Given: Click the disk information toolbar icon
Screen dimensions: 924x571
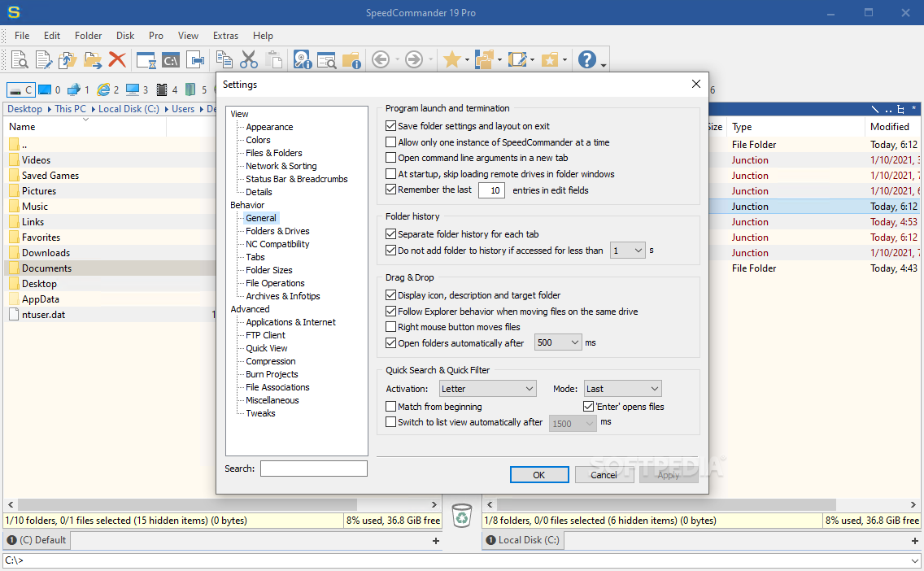Looking at the screenshot, I should [x=303, y=59].
